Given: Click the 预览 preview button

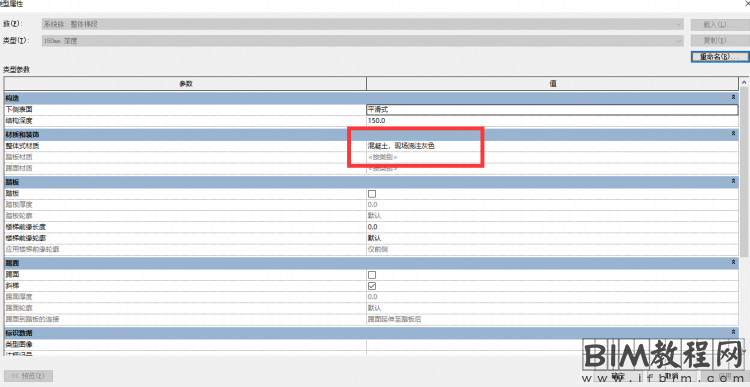Looking at the screenshot, I should pyautogui.click(x=28, y=376).
